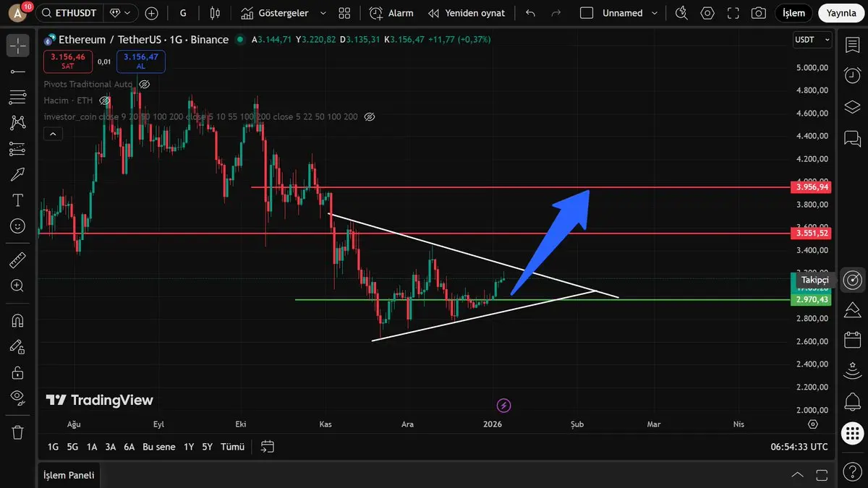Open the help center question icon
This screenshot has height=488, width=868.
(853, 471)
